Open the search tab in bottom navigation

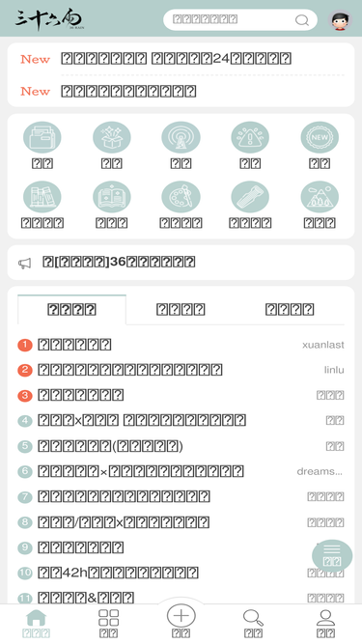coord(253,623)
